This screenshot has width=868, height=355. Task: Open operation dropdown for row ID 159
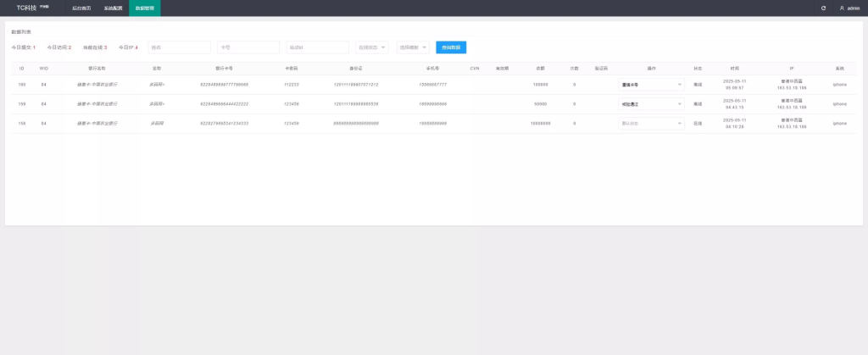pos(652,104)
